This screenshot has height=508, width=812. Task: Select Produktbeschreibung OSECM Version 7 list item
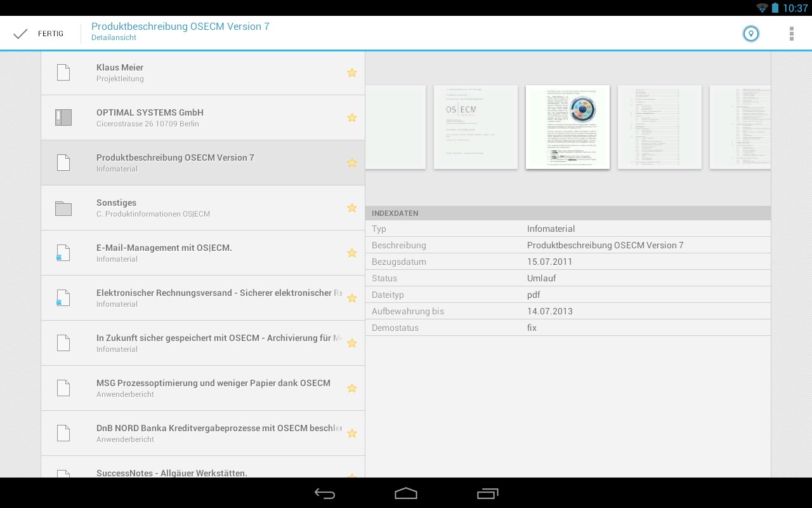point(203,163)
